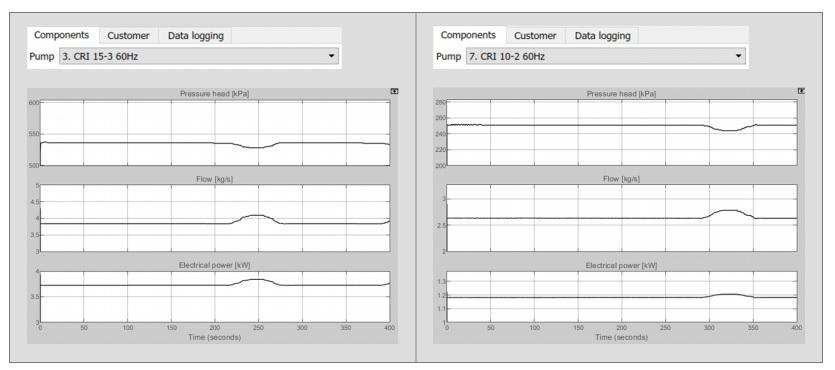835x370 pixels.
Task: Click left 'Time (seconds)' axis label
Action: 215,338
